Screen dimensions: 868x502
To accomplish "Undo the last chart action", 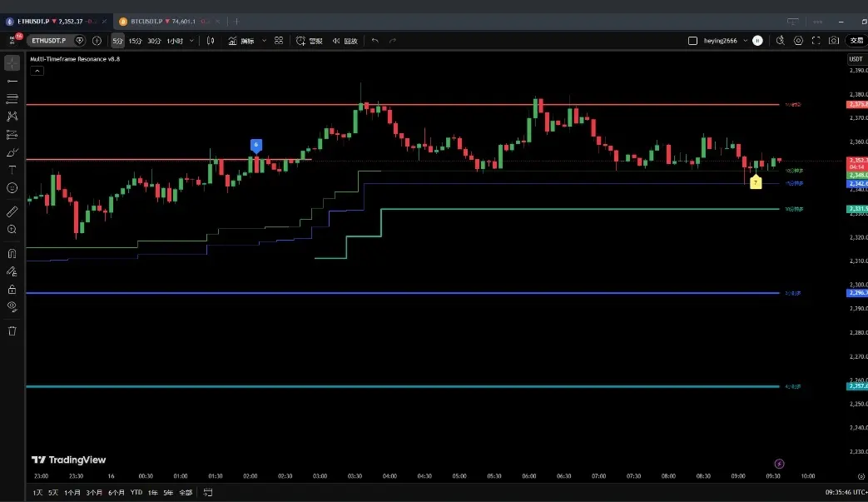I will (375, 41).
